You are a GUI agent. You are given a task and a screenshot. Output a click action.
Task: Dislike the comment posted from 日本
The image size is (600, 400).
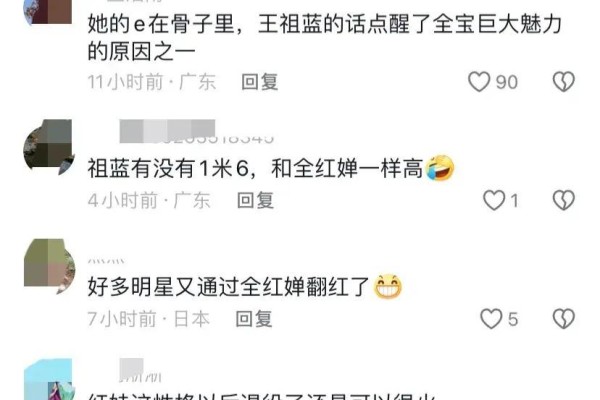[564, 319]
